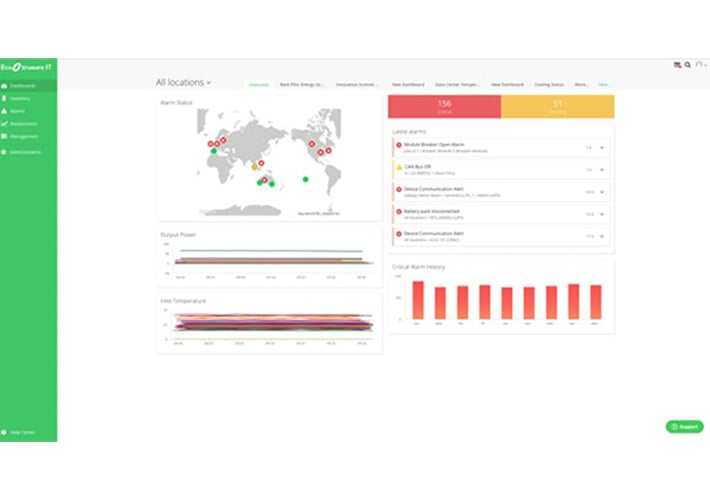Screen dimensions: 710x500
Task: Click the Inlet Temperature line chart
Action: point(269,326)
